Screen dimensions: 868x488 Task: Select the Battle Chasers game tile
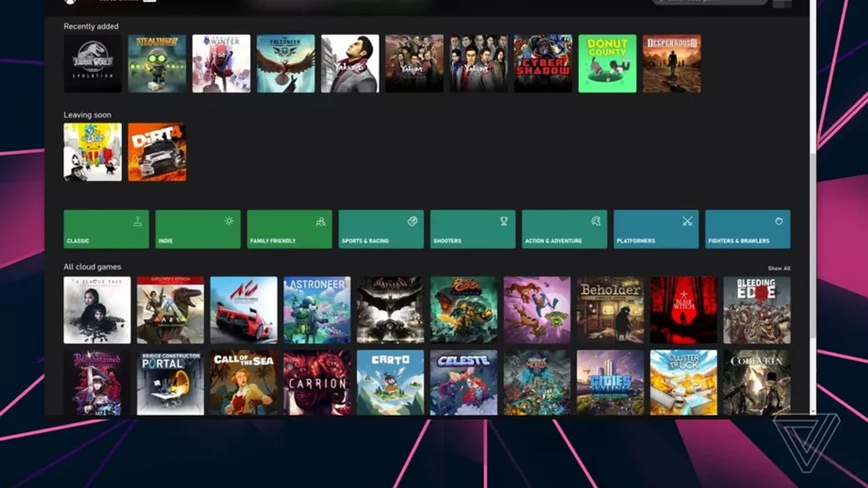pos(464,310)
